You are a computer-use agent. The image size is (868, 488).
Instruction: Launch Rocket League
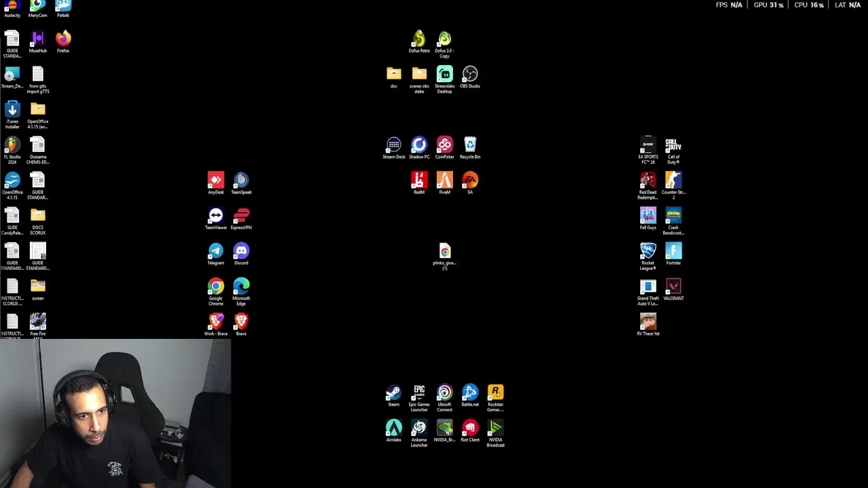(x=648, y=257)
